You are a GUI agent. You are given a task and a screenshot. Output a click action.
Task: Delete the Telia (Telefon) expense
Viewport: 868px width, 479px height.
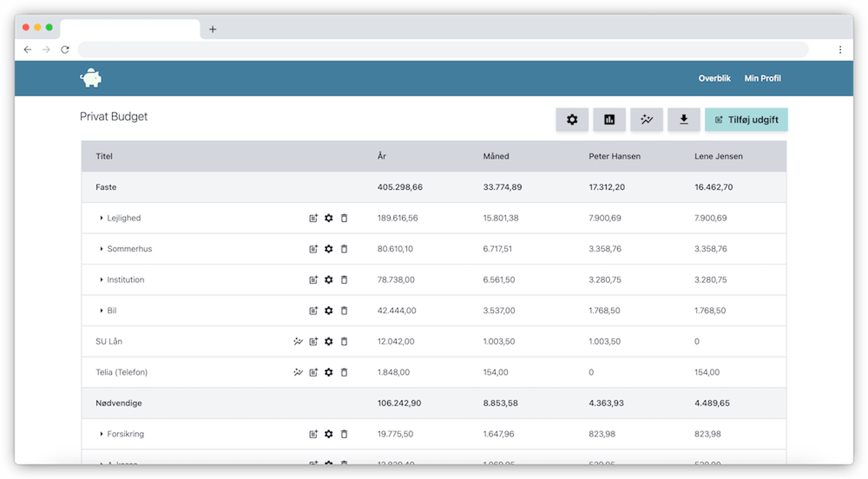[344, 373]
